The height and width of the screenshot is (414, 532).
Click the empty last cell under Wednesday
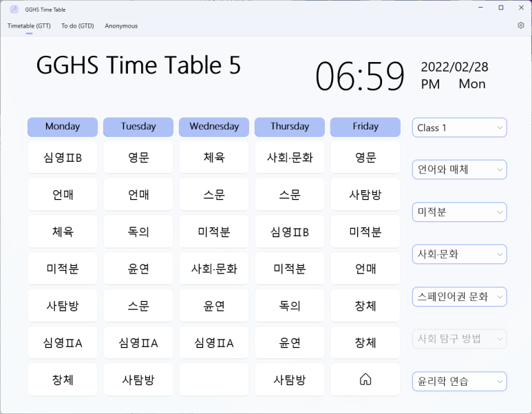click(214, 380)
